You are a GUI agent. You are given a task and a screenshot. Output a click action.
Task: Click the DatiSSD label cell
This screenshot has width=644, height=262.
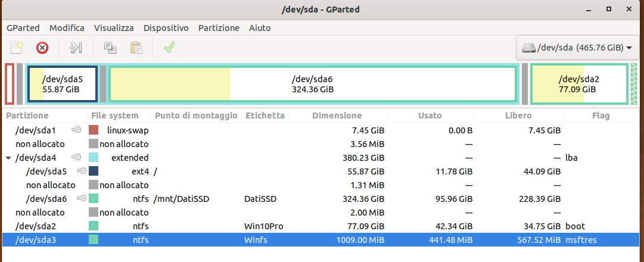point(260,199)
